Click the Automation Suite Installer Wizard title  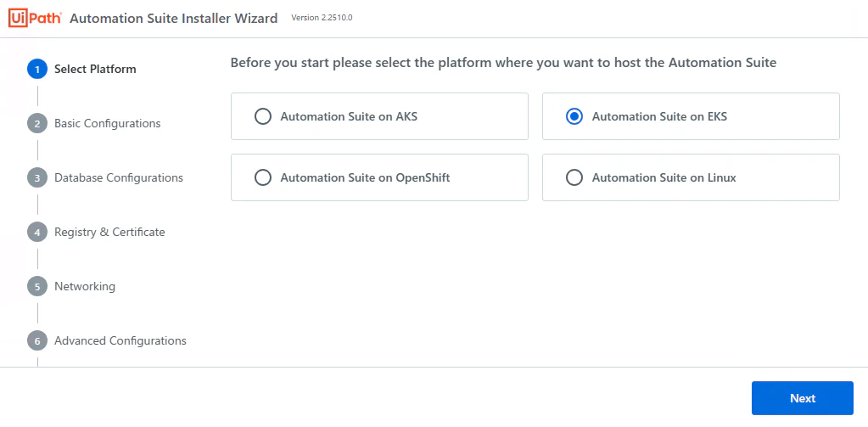coord(174,19)
